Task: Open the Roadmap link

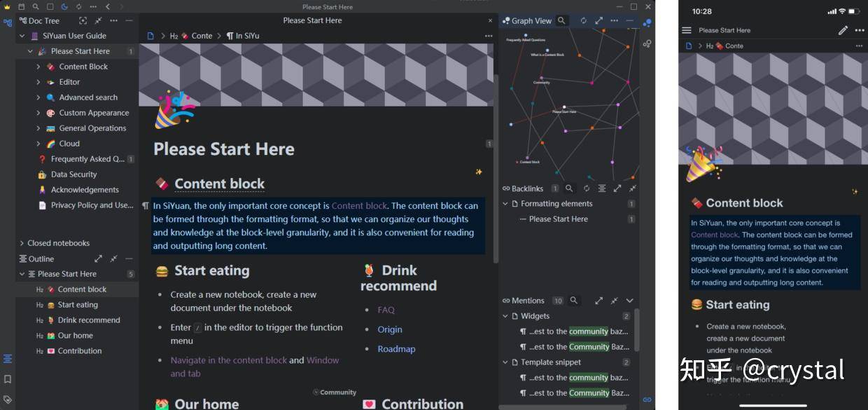Action: (x=396, y=349)
